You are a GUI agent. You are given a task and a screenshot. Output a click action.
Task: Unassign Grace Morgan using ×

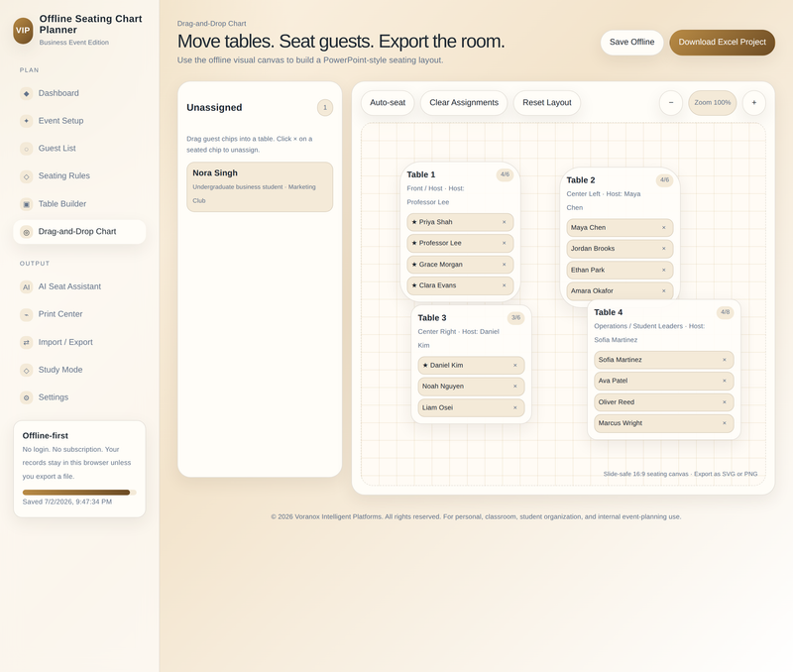click(505, 265)
